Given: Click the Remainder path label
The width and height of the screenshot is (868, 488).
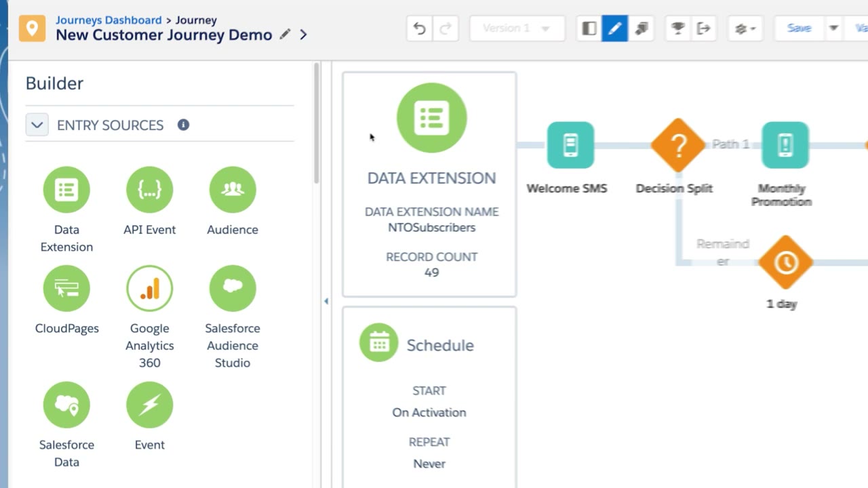Looking at the screenshot, I should coord(723,251).
